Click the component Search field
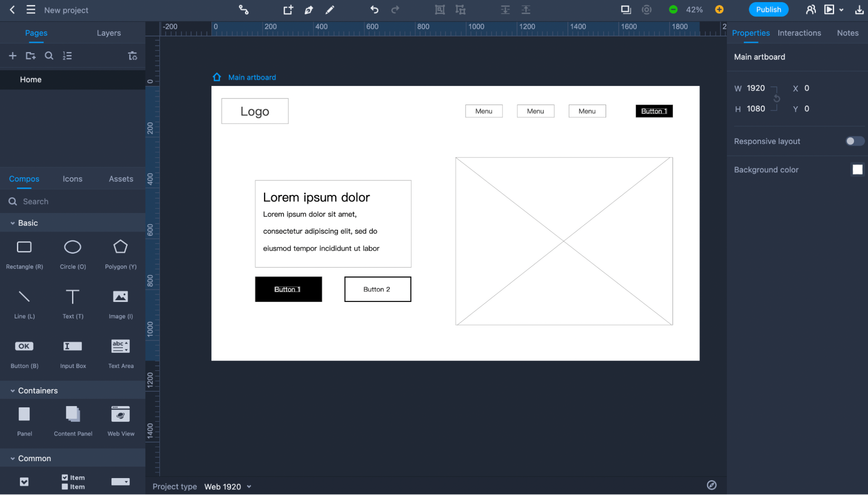This screenshot has width=868, height=495. [x=73, y=201]
